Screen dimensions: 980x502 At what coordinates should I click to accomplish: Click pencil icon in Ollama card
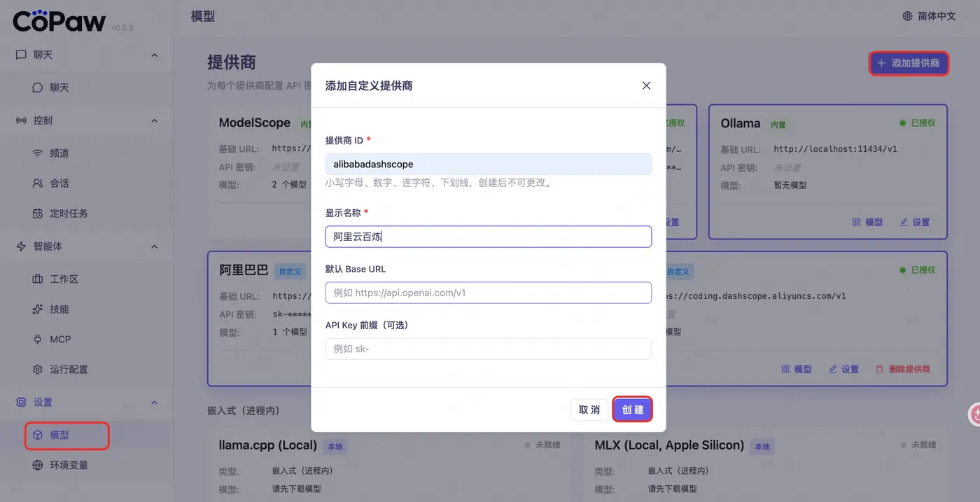point(904,222)
